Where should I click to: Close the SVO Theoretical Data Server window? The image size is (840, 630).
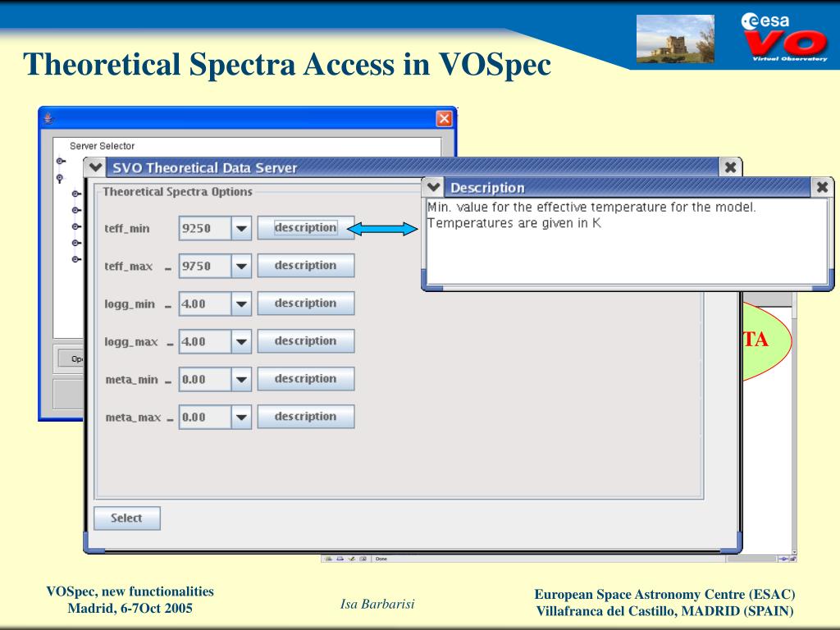(730, 167)
